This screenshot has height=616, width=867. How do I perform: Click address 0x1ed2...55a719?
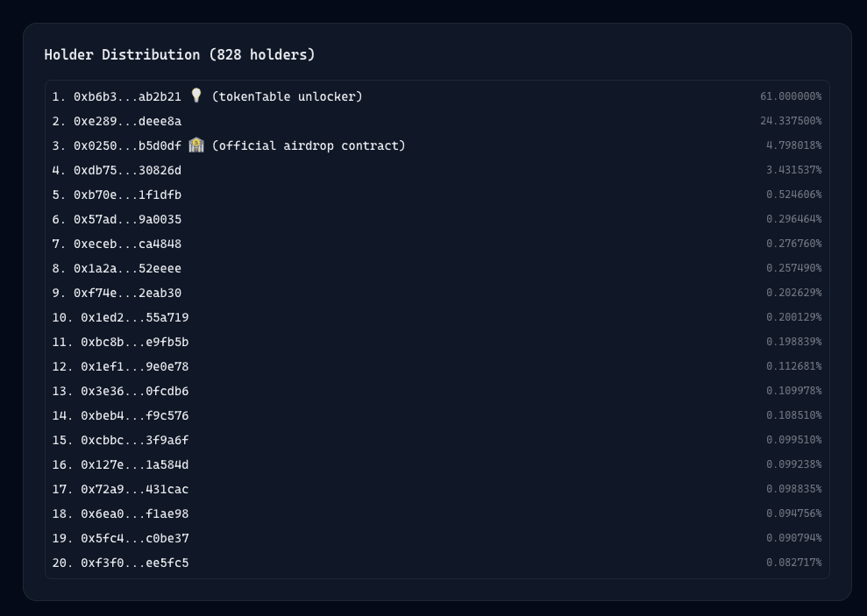click(x=134, y=317)
